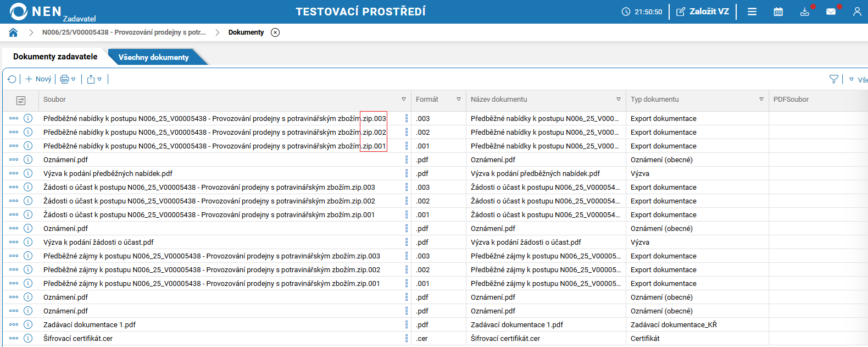The height and width of the screenshot is (347, 868).
Task: Open the hamburger main menu
Action: point(752,12)
